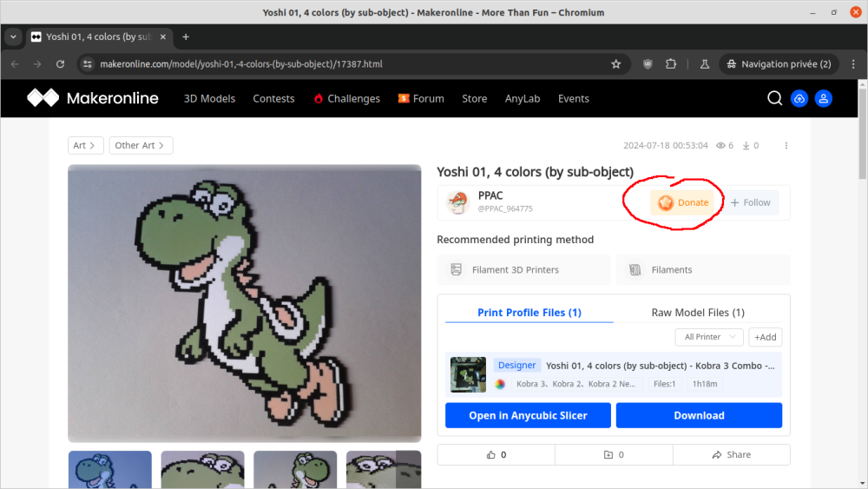
Task: Open the All Printer dropdown
Action: click(x=709, y=337)
